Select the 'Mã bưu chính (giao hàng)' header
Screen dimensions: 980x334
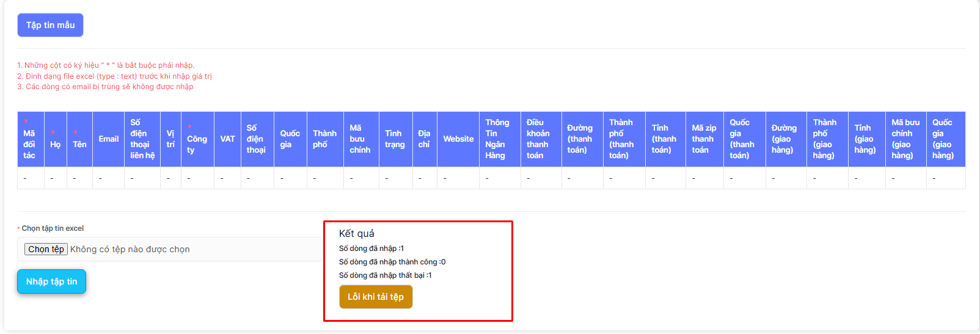(905, 139)
